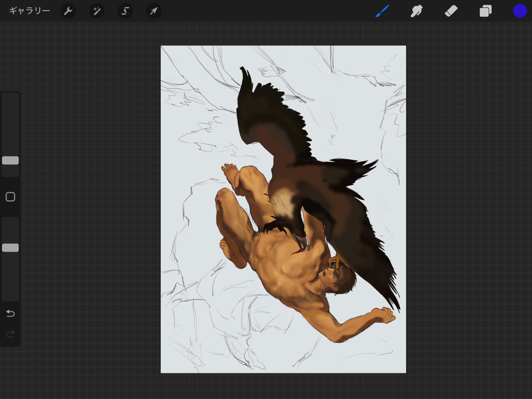Viewport: 532px width, 399px height.
Task: Select the Smudge tool
Action: point(416,11)
